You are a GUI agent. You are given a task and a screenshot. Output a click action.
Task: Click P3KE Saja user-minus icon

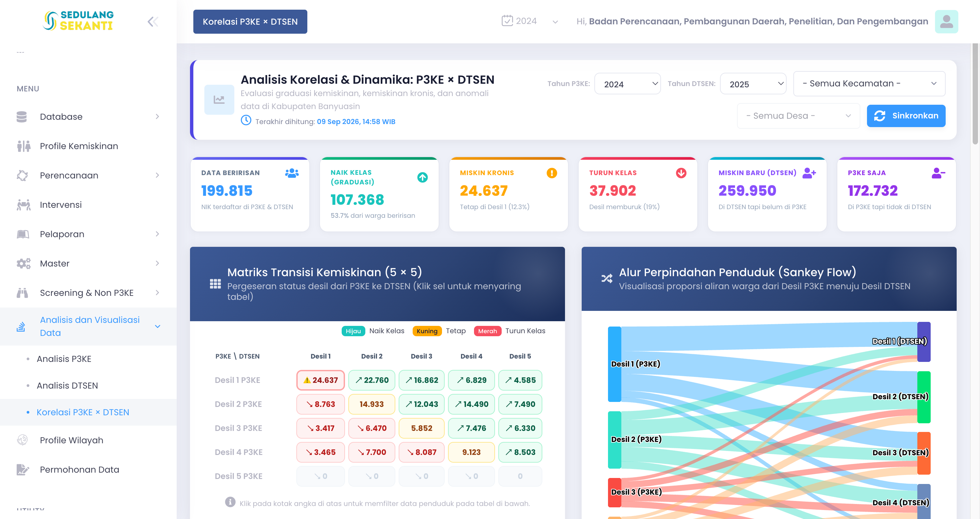(938, 173)
